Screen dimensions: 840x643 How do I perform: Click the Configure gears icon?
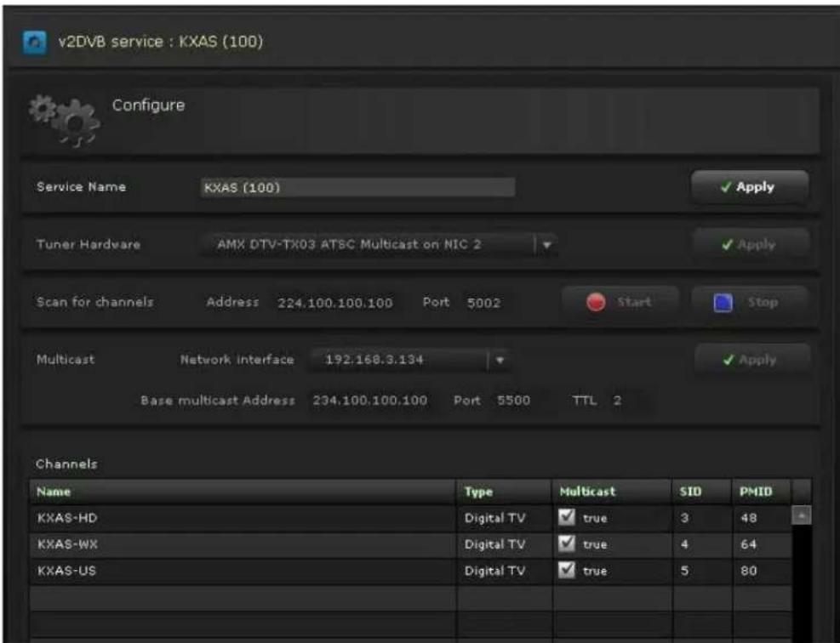tap(65, 121)
